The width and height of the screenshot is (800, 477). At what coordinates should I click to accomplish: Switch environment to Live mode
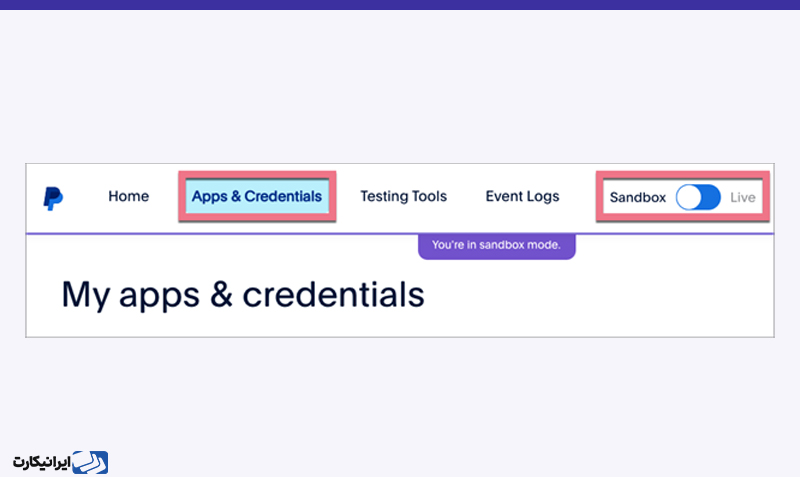tap(698, 197)
